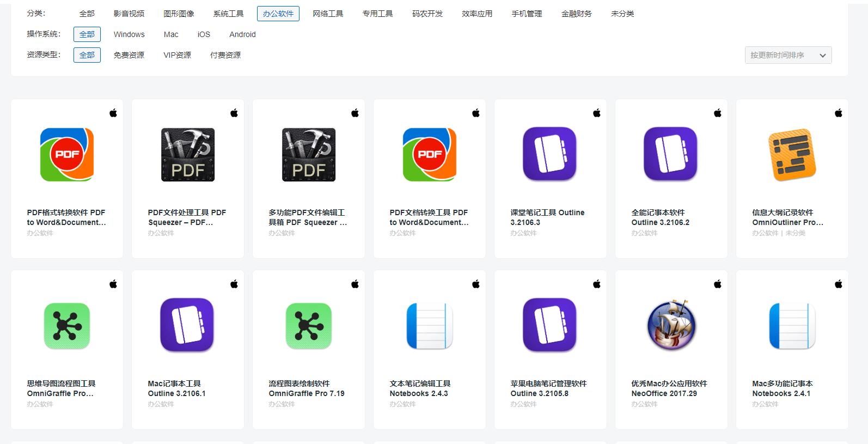Click the Outline 3.2106.1 purple icon
The width and height of the screenshot is (868, 444).
coord(187,325)
